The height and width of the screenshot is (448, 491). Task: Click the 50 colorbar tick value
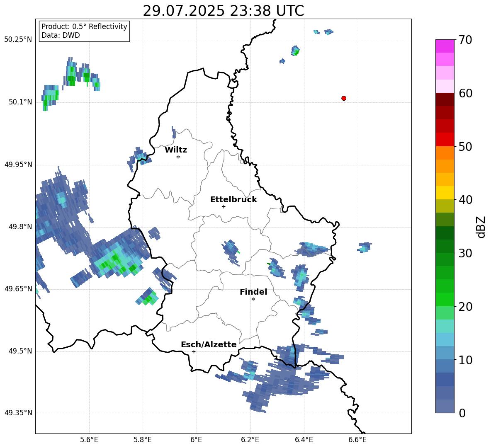[x=465, y=147]
